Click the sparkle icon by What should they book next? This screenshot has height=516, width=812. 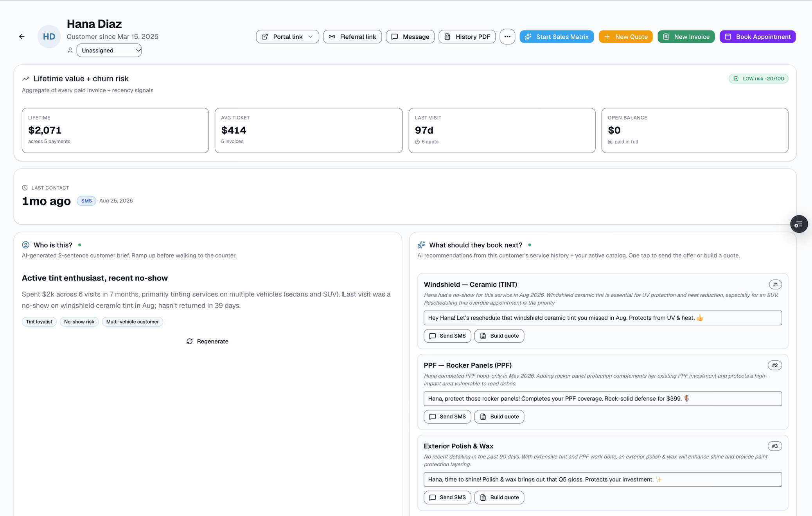click(421, 245)
